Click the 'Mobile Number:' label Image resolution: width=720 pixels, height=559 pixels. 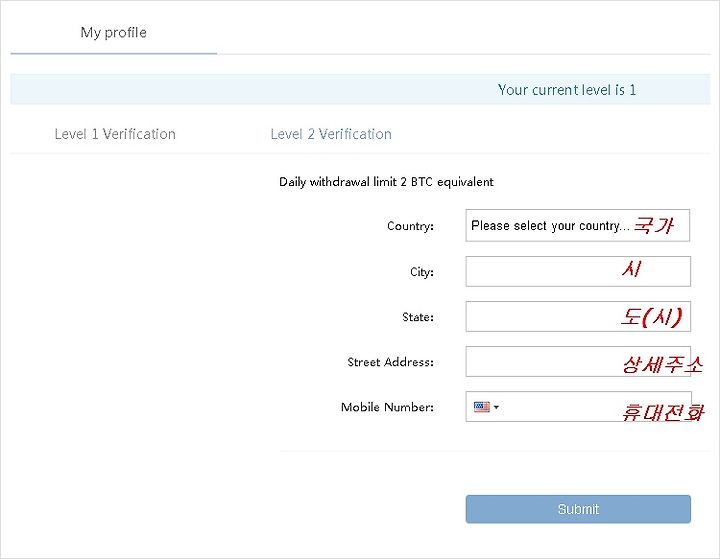(x=387, y=407)
